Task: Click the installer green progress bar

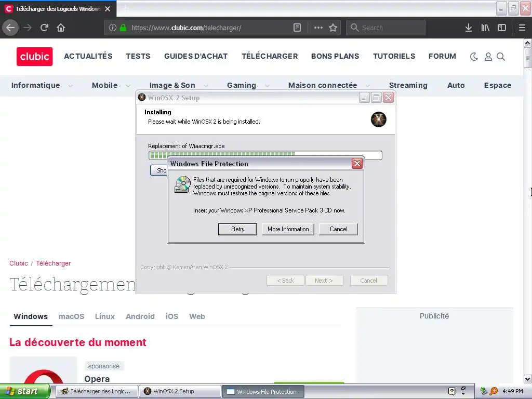Action: coord(265,155)
